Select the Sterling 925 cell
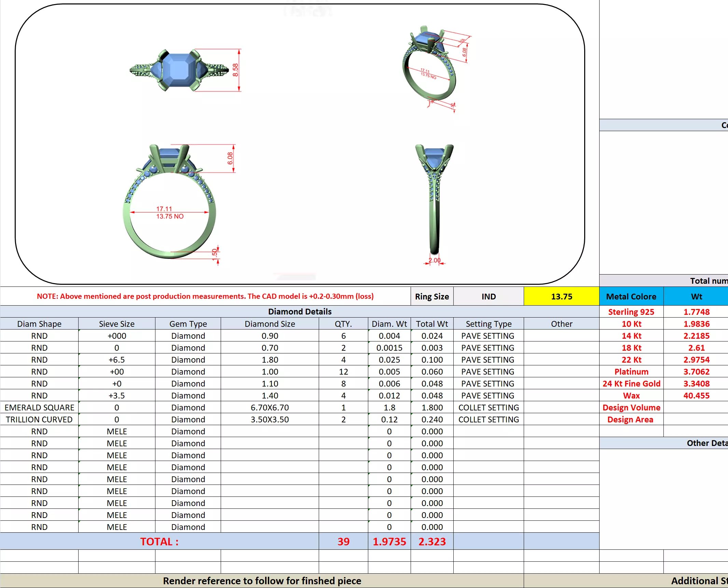Viewport: 728px width, 588px height. coord(631,312)
